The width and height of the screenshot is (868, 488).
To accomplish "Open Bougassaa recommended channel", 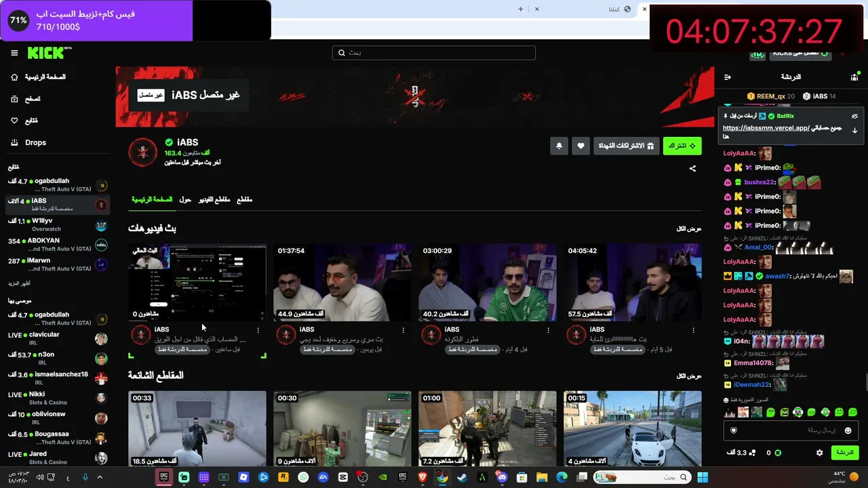I will (58, 438).
